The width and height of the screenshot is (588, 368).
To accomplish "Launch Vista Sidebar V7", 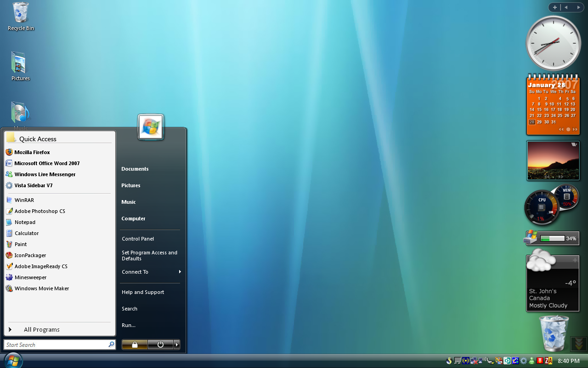I will click(x=59, y=185).
